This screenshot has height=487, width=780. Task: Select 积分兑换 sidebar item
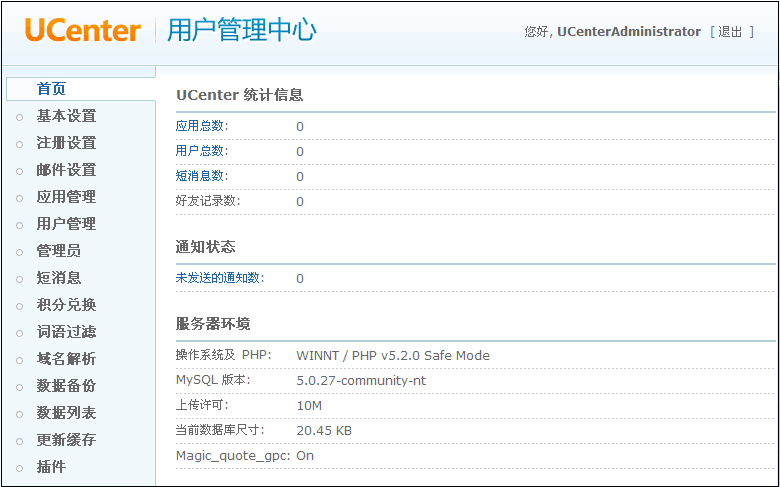coord(66,305)
